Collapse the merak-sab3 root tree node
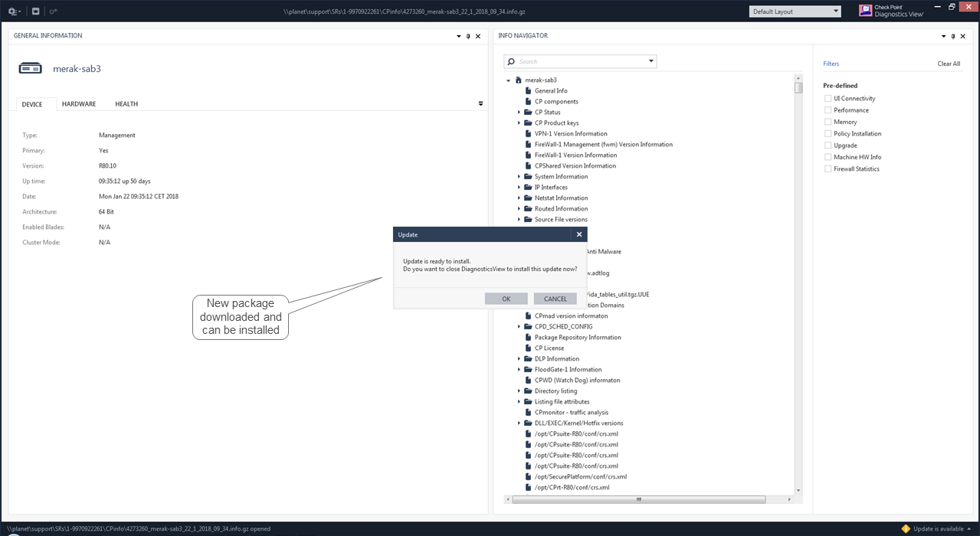The image size is (980, 536). tap(508, 80)
